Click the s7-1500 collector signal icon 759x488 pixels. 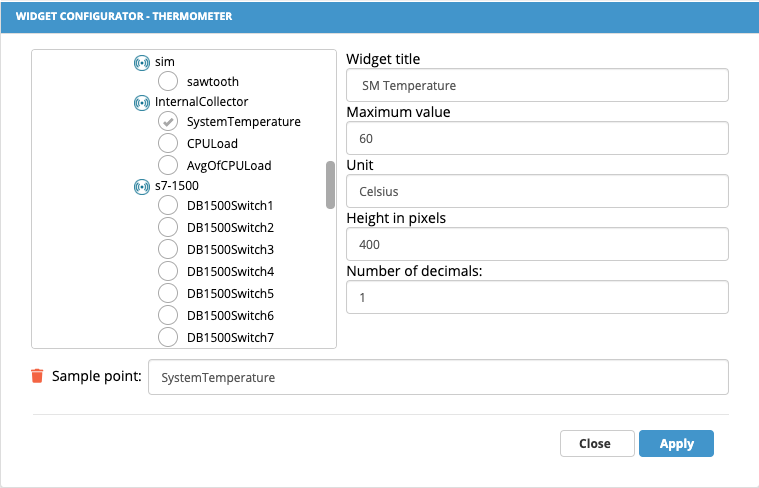[142, 186]
